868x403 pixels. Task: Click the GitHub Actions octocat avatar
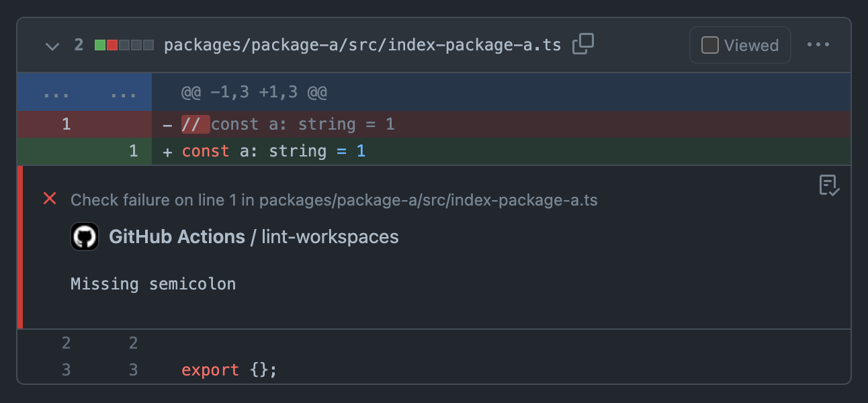pyautogui.click(x=85, y=236)
